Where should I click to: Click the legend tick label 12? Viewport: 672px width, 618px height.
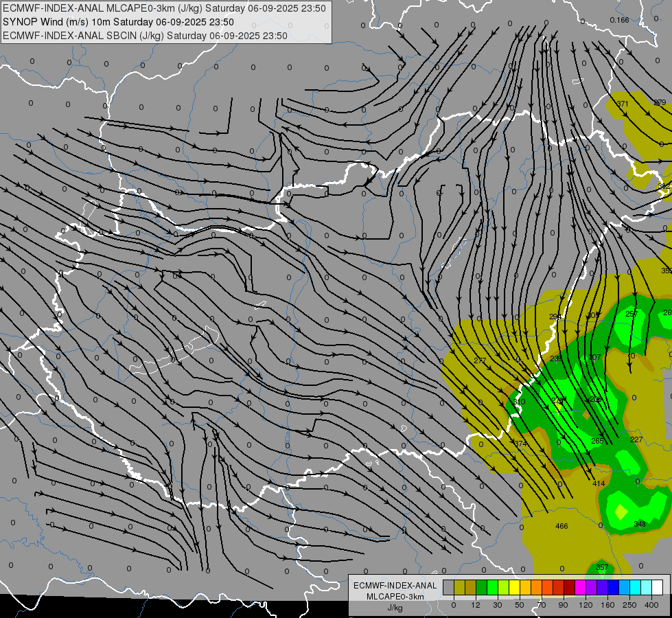[x=476, y=605]
